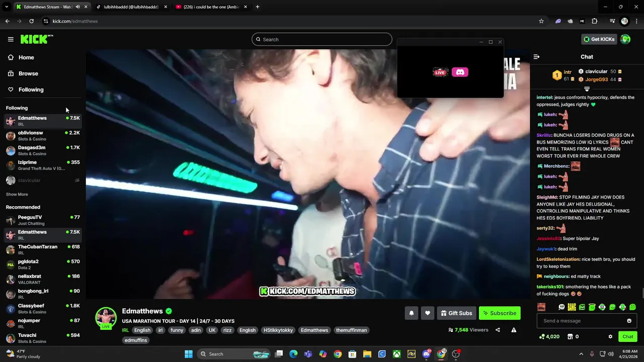Screen dimensions: 644x362
Task: Open the Kick user profile avatar
Action: point(625,39)
